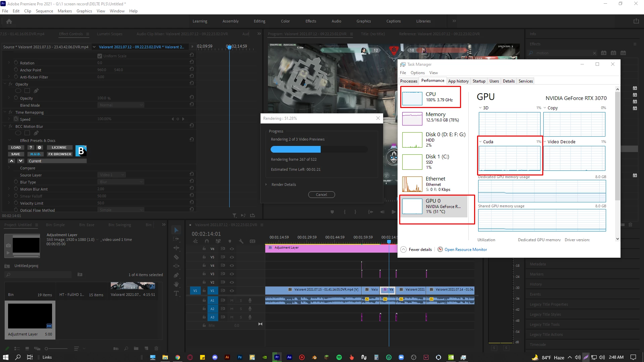Click the Effect Controls blue playhead
The width and height of the screenshot is (644, 362).
229,47
